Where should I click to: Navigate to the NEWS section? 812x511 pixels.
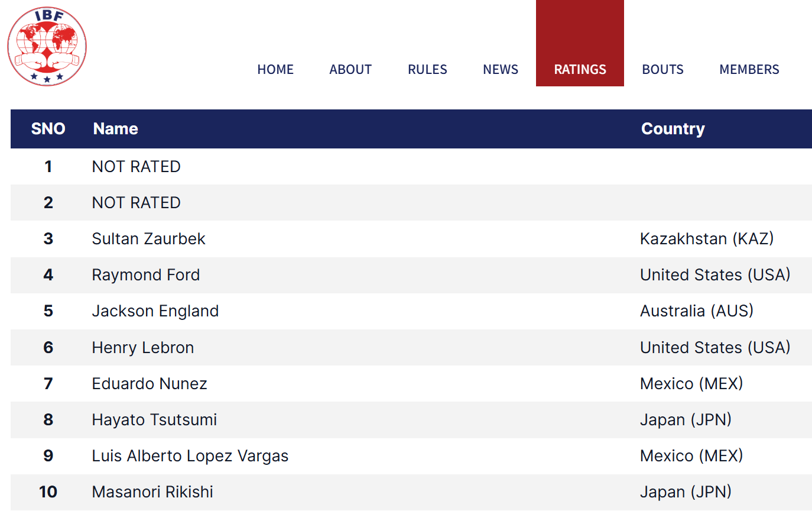pyautogui.click(x=501, y=69)
